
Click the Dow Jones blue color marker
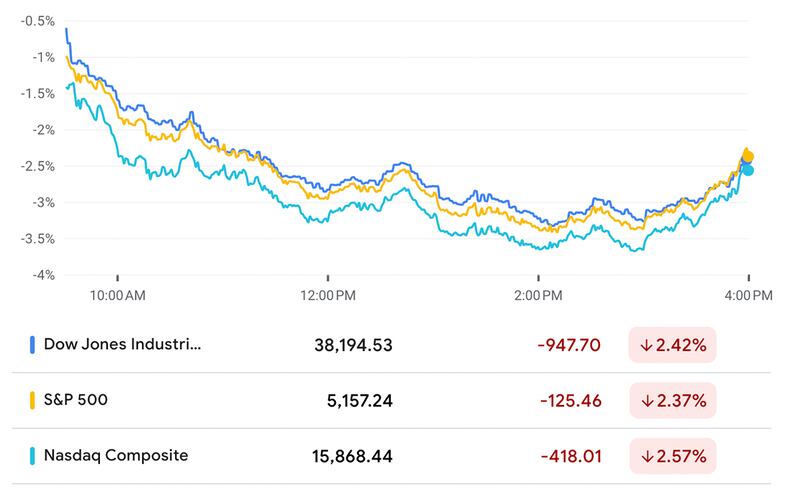click(33, 345)
